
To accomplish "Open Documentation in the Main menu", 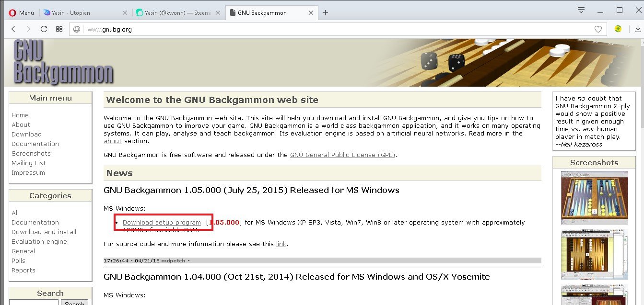I will (x=35, y=144).
